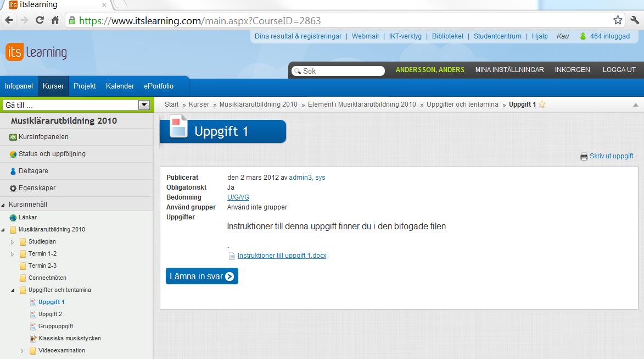
Task: Collapse the Kursinnehåll section
Action: [3, 205]
